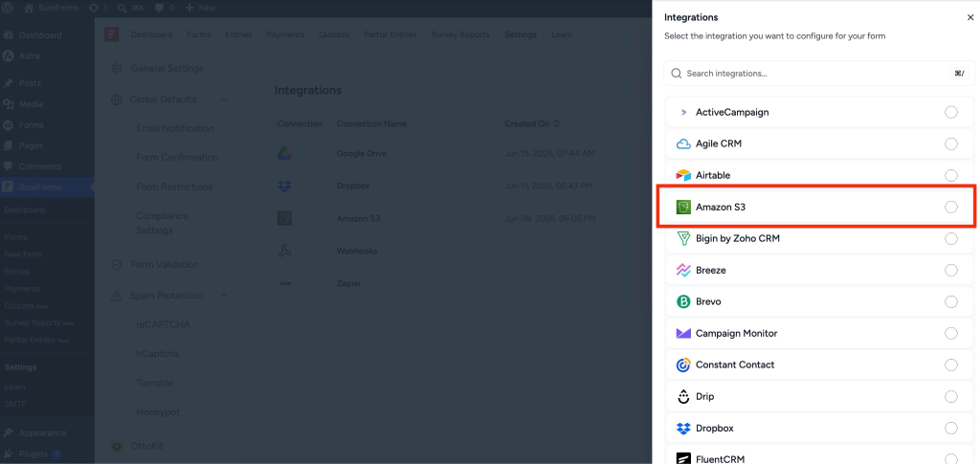Click the Google Drive icon in connections table
Screen dimensions: 980x464
pos(284,153)
